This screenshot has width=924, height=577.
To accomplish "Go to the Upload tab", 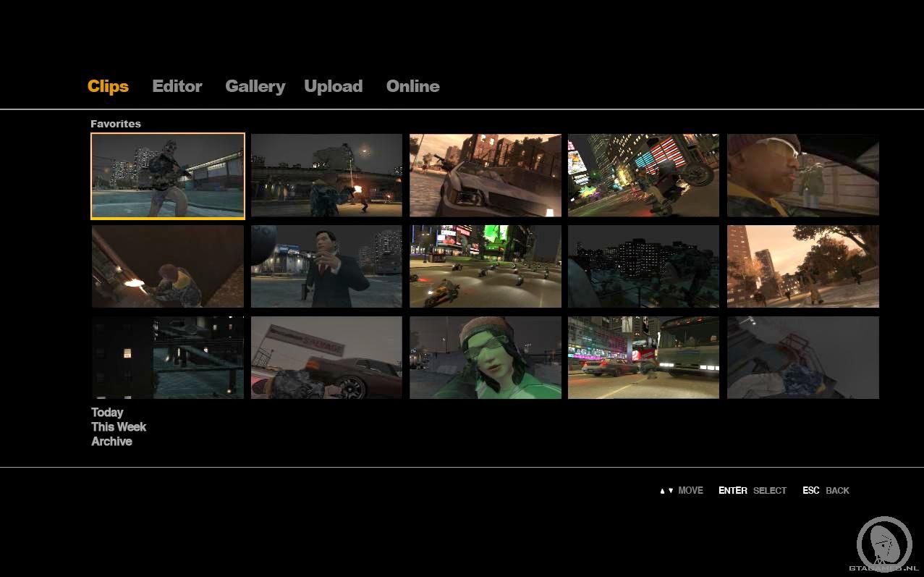I will click(x=334, y=86).
